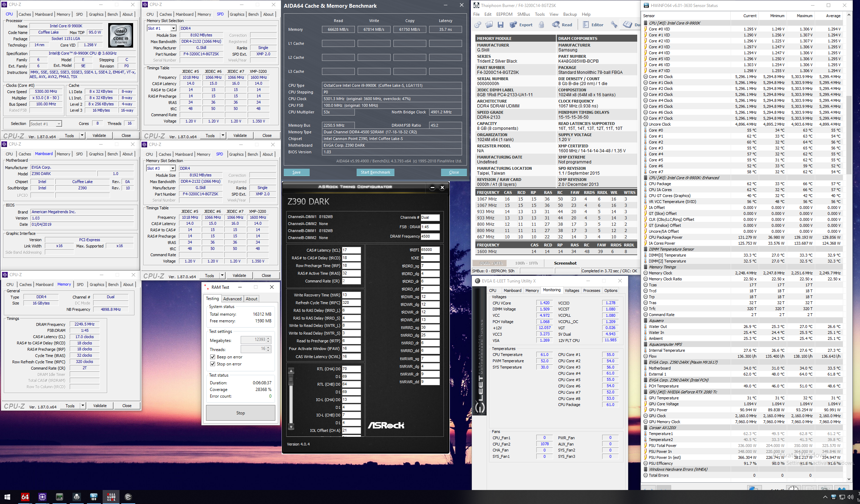Click scroll down arrow in ASRock timing panel
This screenshot has height=504, width=860.
click(291, 427)
